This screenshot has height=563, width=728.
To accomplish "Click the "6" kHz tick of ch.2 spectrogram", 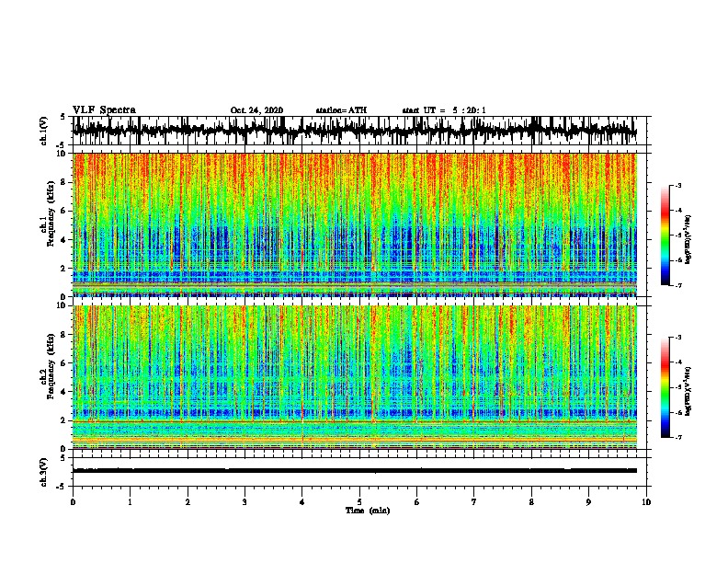I will pyautogui.click(x=64, y=362).
